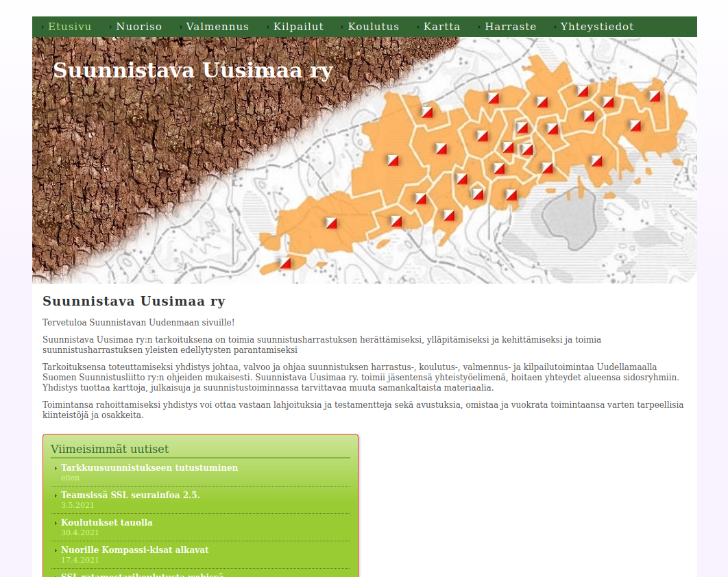Click arrow bullet beside Tarkkuusuunnistukseen tutustuminen
Screen dimensions: 728x577
(56, 468)
